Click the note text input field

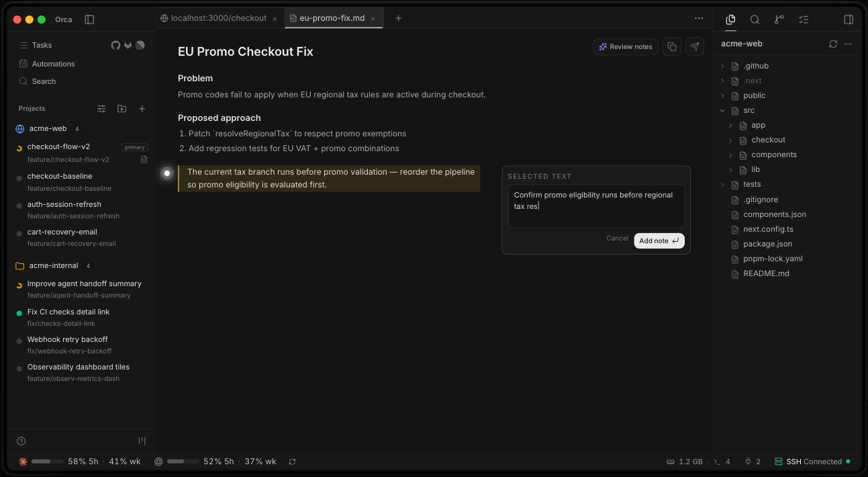[596, 206]
